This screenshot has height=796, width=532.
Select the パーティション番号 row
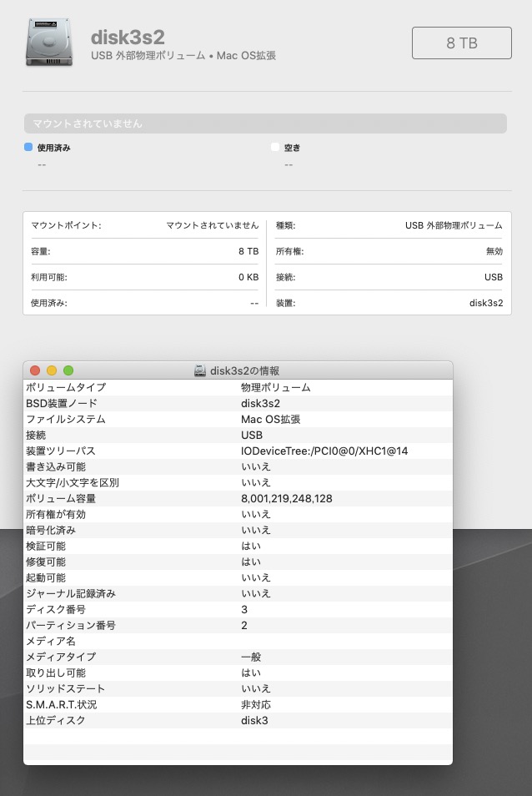[238, 626]
